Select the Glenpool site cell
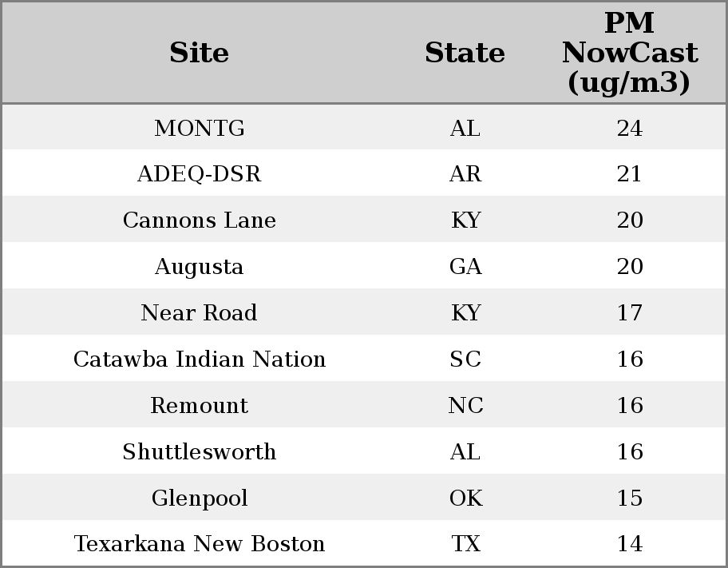 [200, 498]
